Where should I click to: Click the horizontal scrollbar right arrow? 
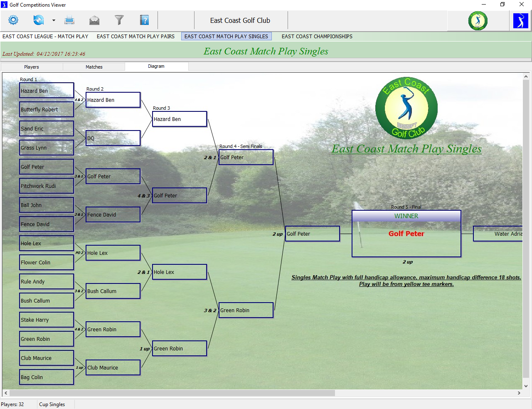[x=519, y=393]
